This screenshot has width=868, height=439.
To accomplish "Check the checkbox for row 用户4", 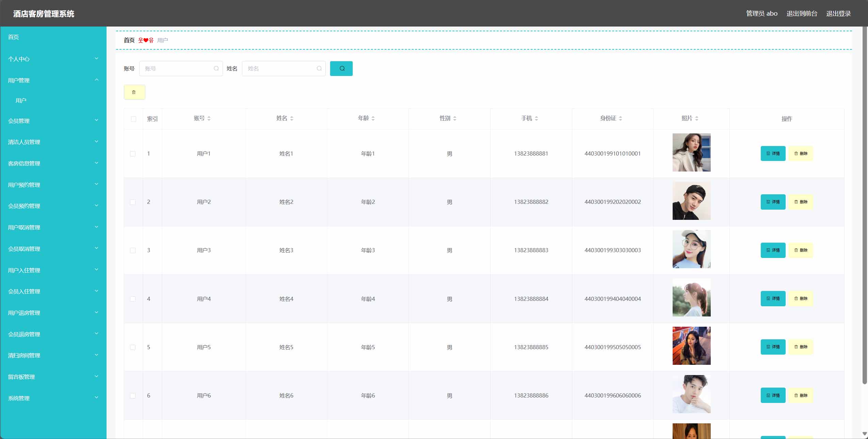I will point(133,299).
